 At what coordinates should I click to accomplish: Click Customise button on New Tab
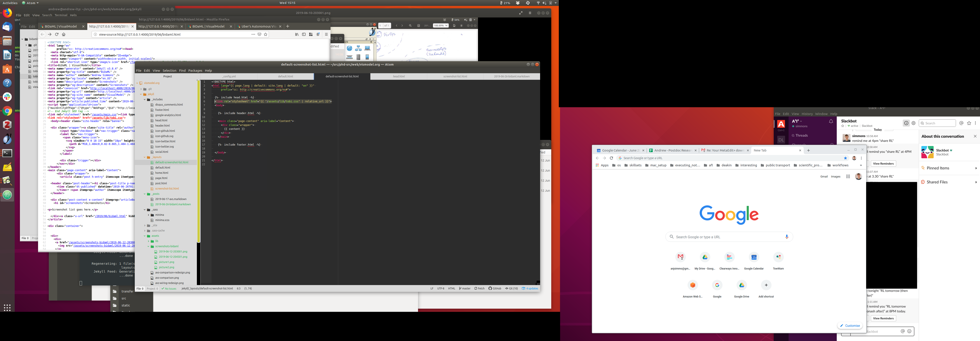[850, 325]
